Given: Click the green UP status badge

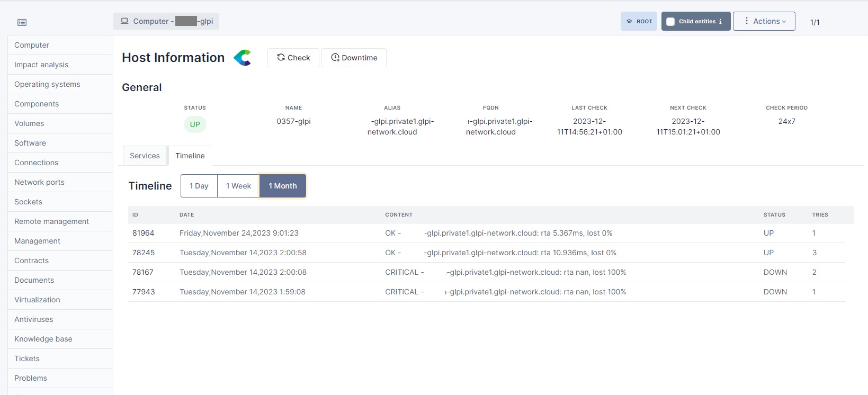Looking at the screenshot, I should [x=195, y=124].
